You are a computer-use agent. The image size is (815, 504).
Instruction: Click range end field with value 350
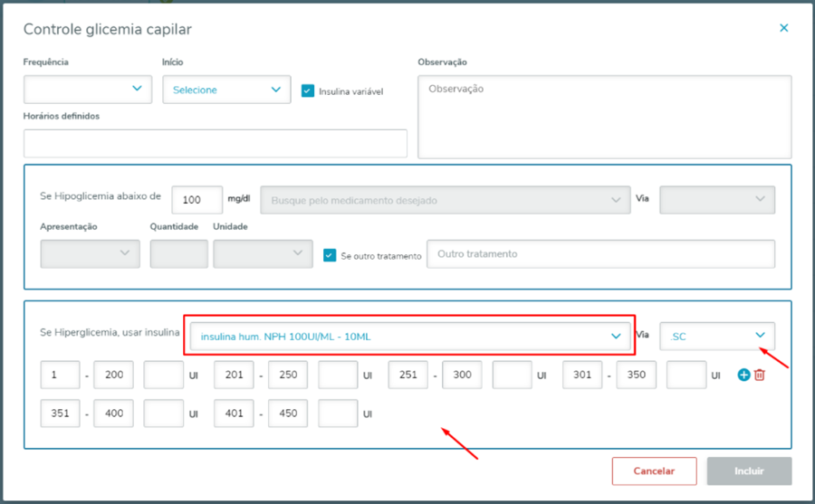point(637,375)
